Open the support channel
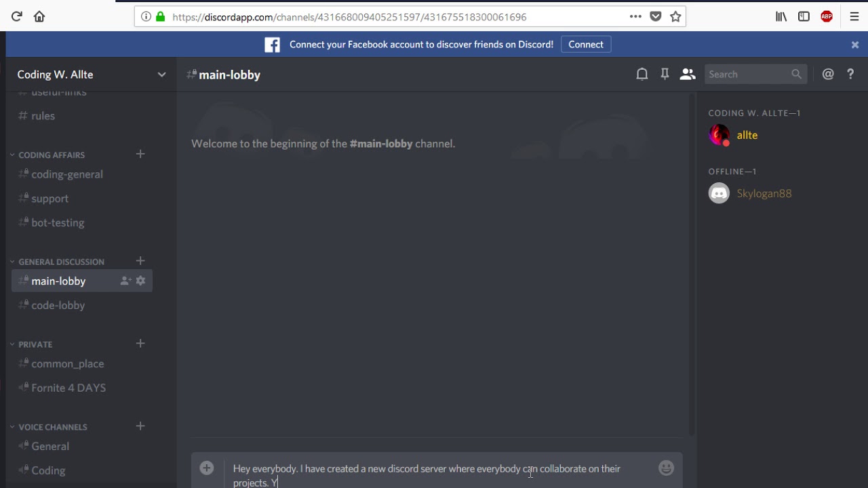The height and width of the screenshot is (488, 868). click(82, 199)
